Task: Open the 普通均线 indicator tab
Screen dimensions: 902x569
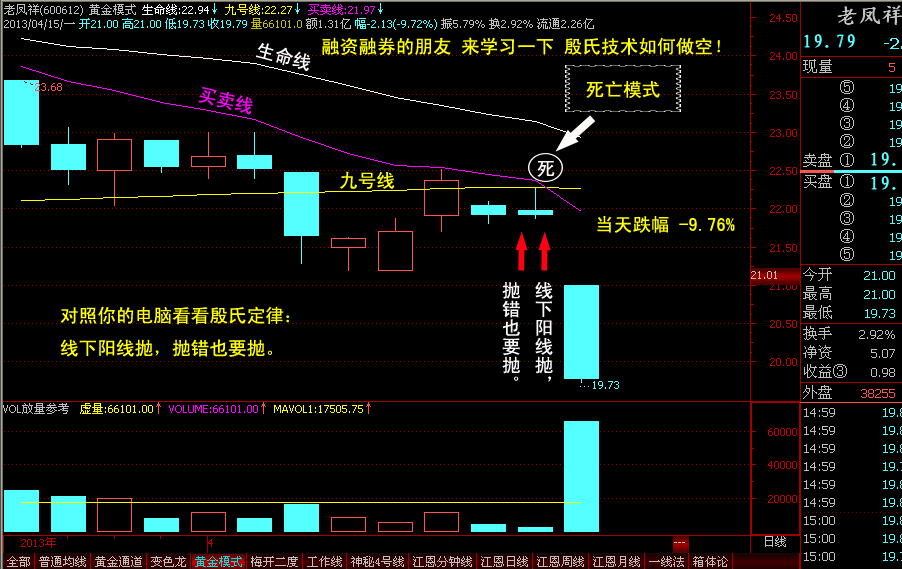Action: [x=60, y=561]
